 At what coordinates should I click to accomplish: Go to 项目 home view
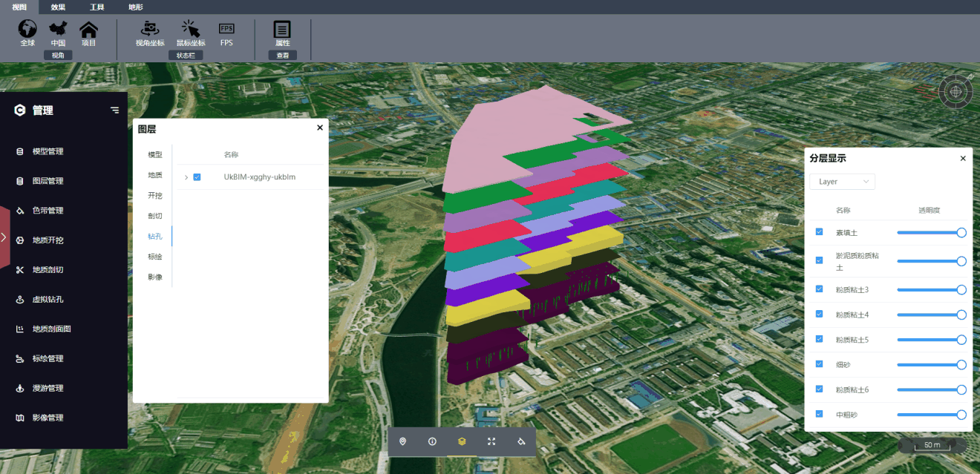point(88,30)
